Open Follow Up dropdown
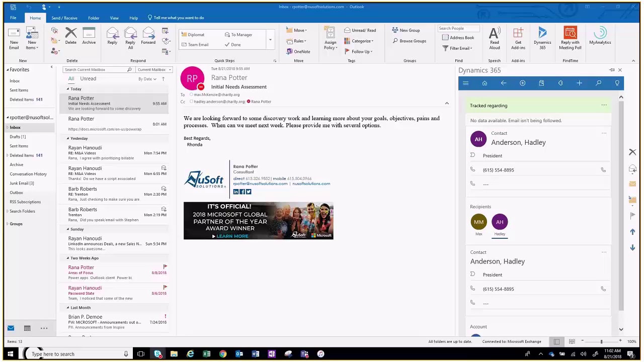Screen dimensions: 644x362 pyautogui.click(x=359, y=51)
